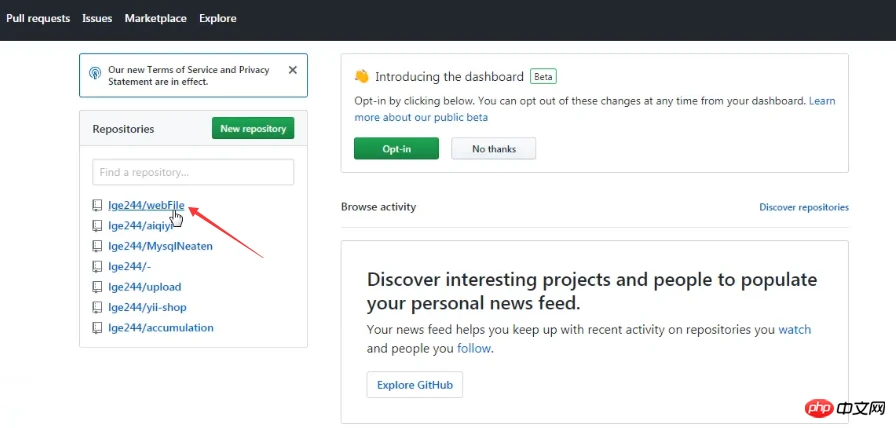Click the repo icon beside lge244/MysqlNeaten
This screenshot has width=896, height=428.
coord(97,246)
